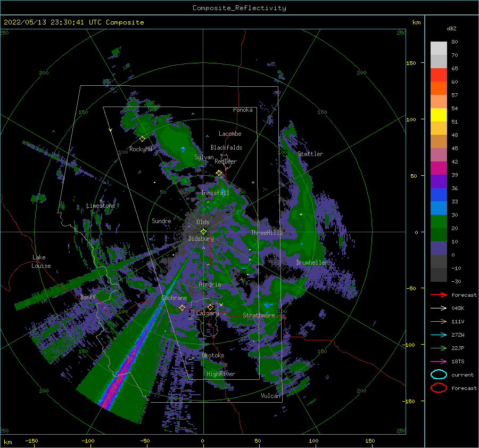This screenshot has height=448, width=479.
Task: Click the Vulcan label
Action: pos(270,396)
